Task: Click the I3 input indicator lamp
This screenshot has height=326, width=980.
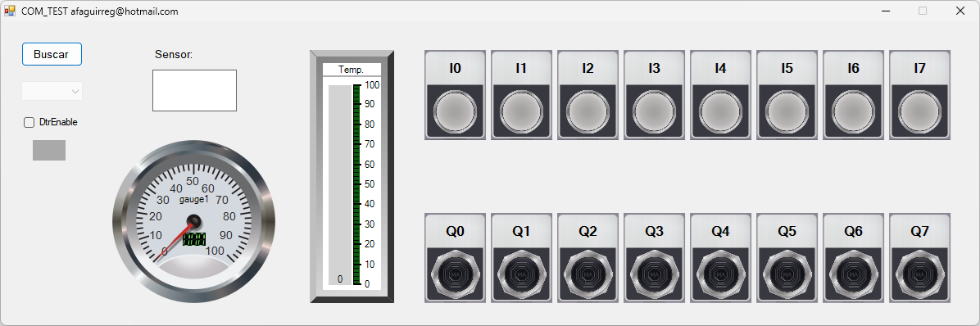Action: (x=654, y=112)
